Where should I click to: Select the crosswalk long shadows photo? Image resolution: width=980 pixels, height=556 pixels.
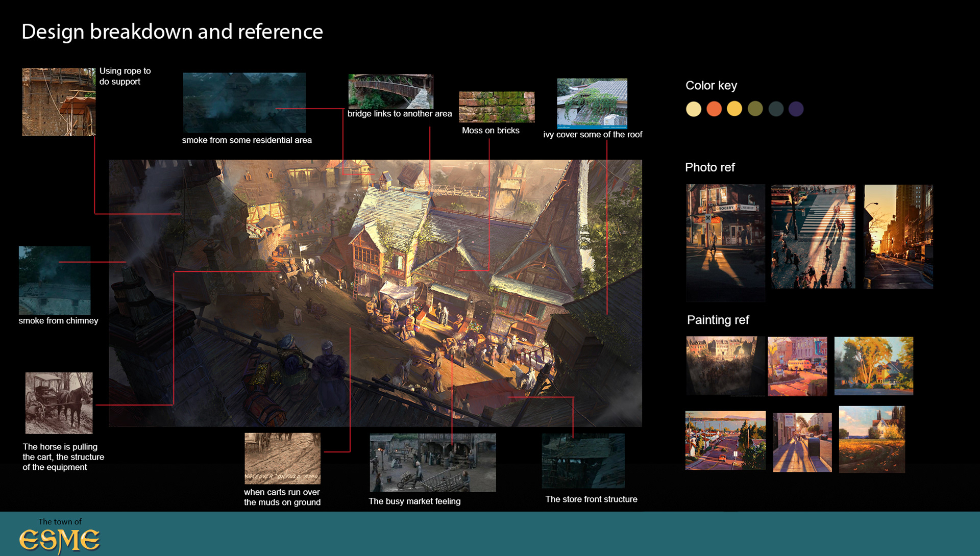pos(813,237)
